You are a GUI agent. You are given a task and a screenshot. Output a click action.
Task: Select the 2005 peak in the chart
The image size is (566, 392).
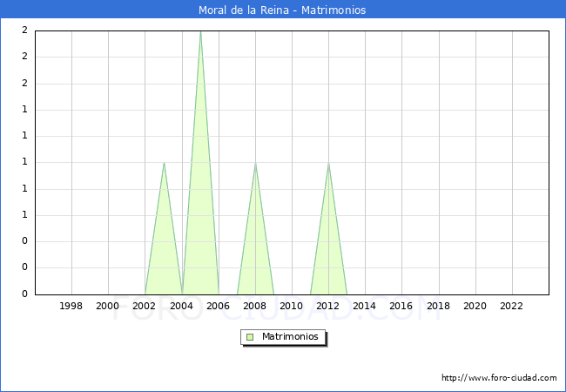[x=200, y=32]
